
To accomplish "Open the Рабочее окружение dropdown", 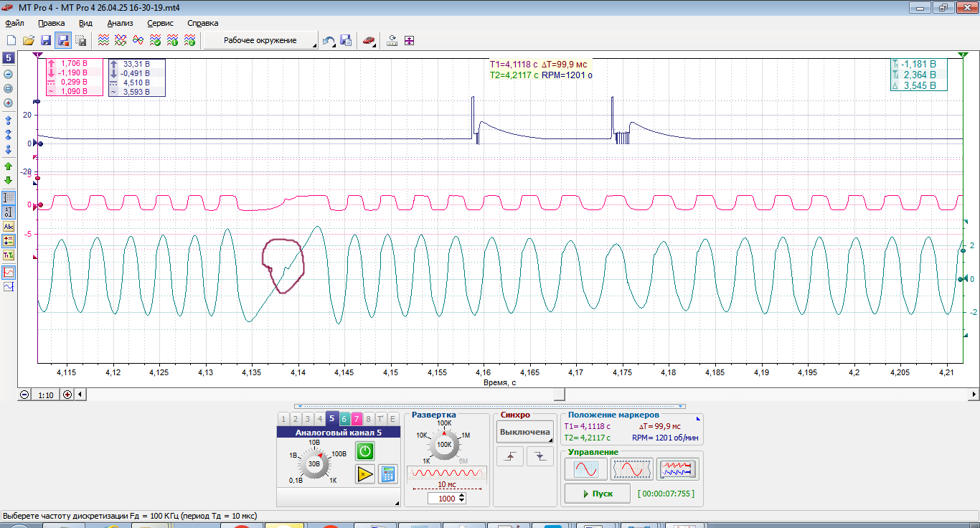I will pos(261,41).
